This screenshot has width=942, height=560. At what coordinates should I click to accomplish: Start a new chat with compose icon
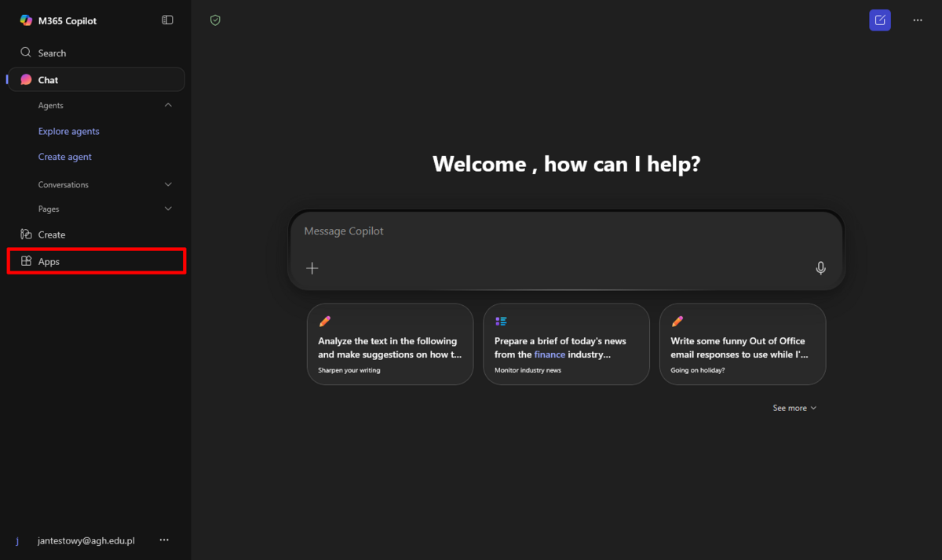(x=880, y=20)
